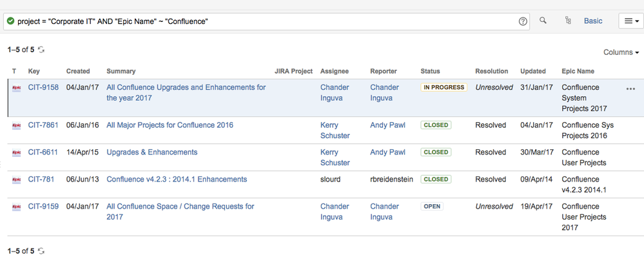Sort by Assignee column header
644x268 pixels.
pos(335,71)
